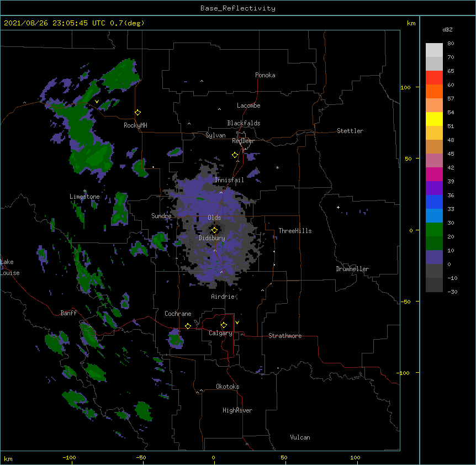The height and width of the screenshot is (465, 476).
Task: Click the Base_Reflectivity title
Action: (x=238, y=8)
